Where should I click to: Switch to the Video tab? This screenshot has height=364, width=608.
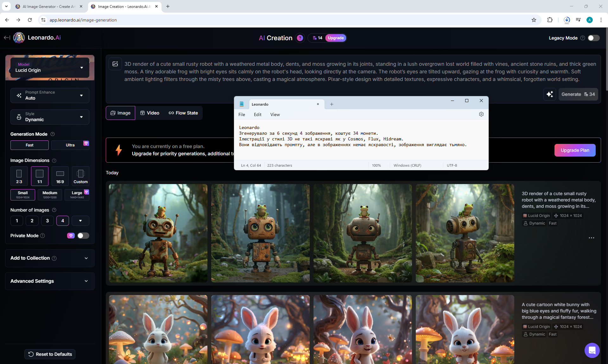[150, 113]
